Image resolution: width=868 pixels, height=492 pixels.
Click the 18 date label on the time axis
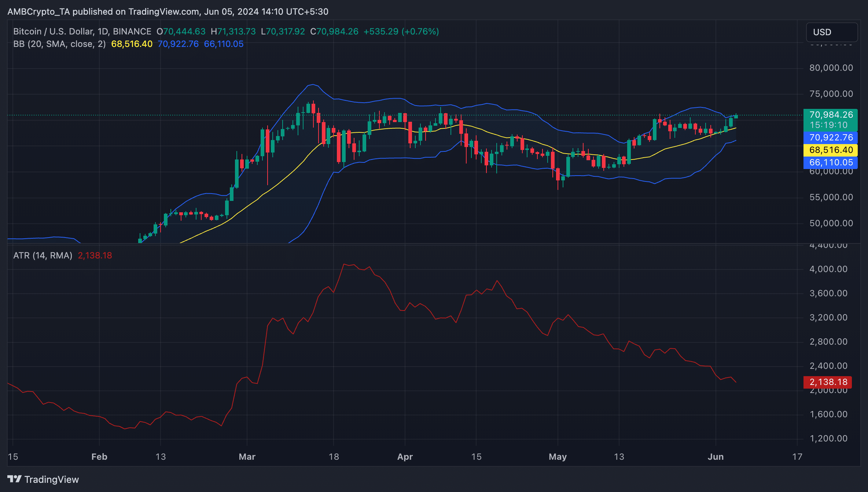click(334, 457)
